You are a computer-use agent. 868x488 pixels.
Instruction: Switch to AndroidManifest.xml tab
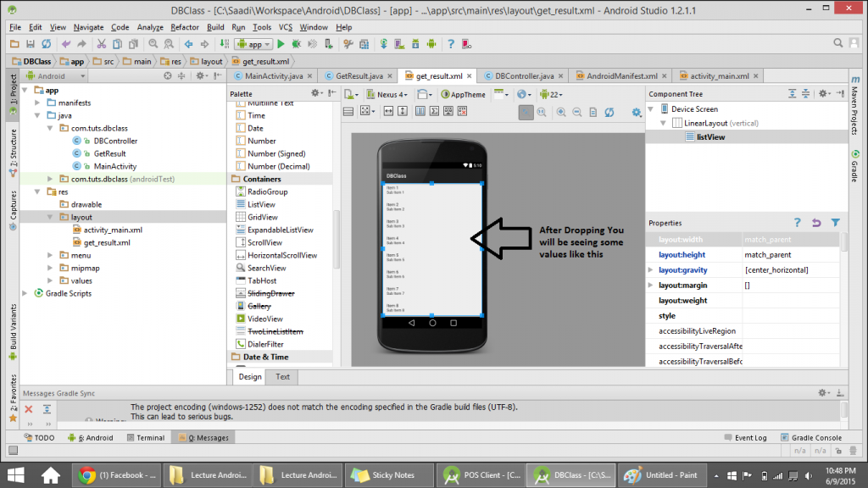point(621,76)
